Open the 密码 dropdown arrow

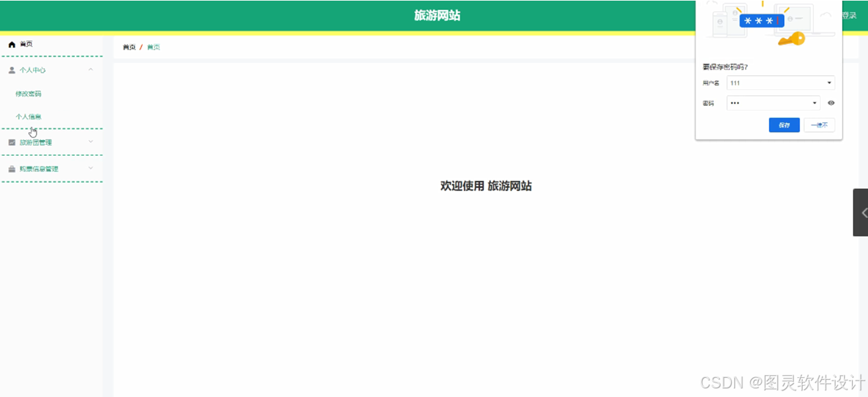(x=814, y=103)
